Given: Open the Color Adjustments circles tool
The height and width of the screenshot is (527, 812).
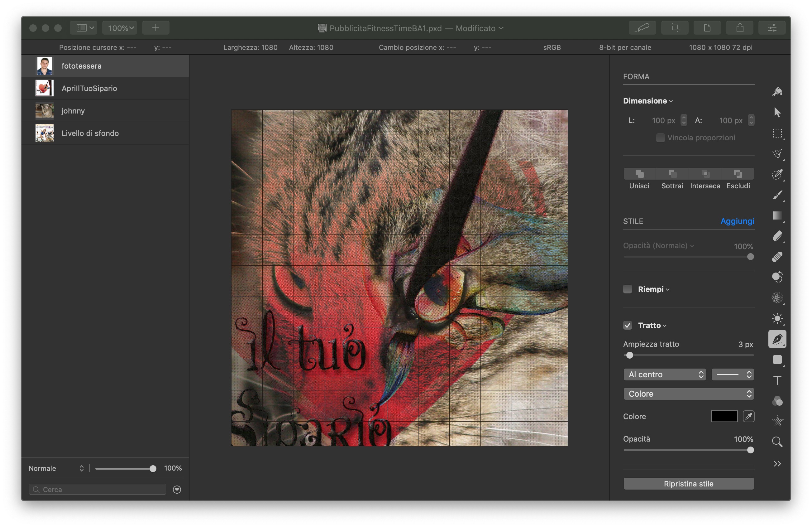Looking at the screenshot, I should click(x=777, y=401).
